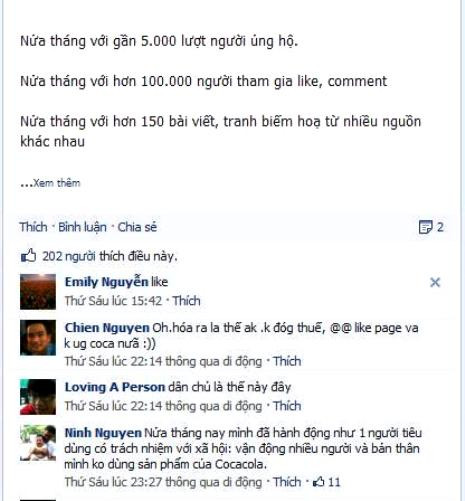Viewport: 465px width, 501px height.
Task: Like Ninh Nguyen's comment with Thích
Action: coord(287,482)
